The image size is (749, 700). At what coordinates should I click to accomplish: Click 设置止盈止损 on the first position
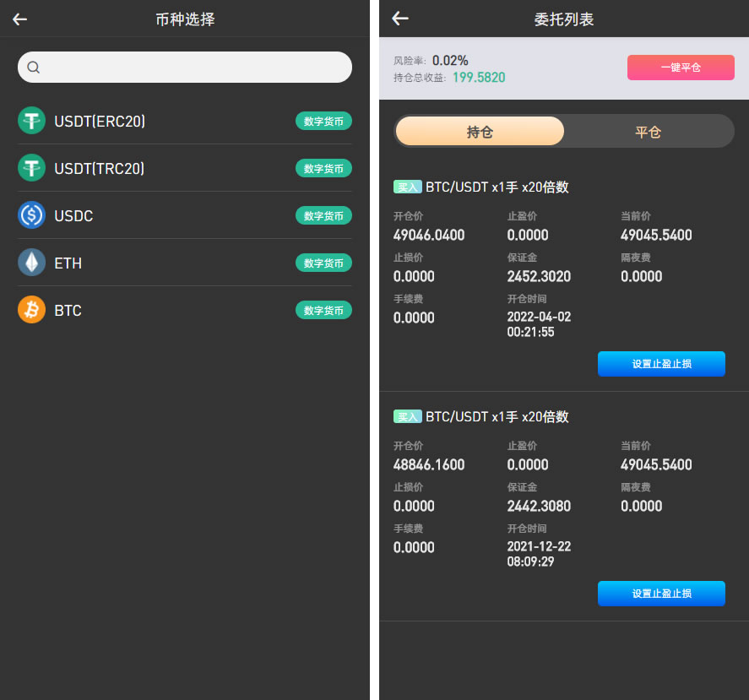coord(661,364)
